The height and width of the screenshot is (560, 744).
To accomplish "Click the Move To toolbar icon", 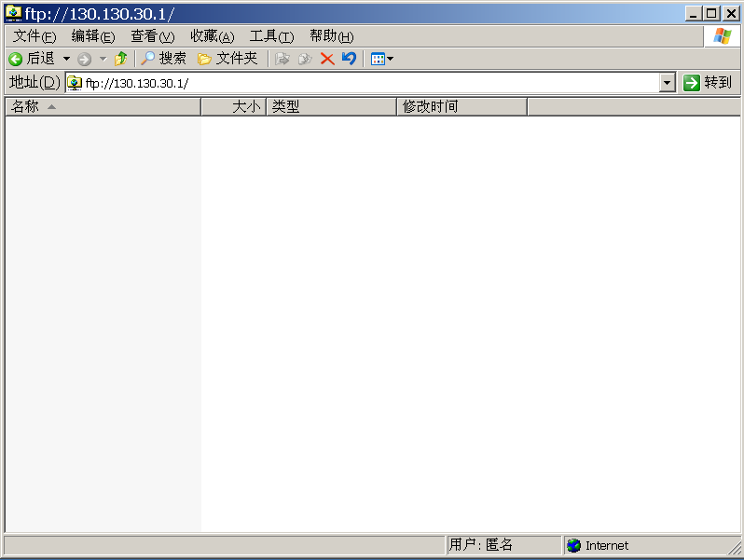I will (x=282, y=59).
